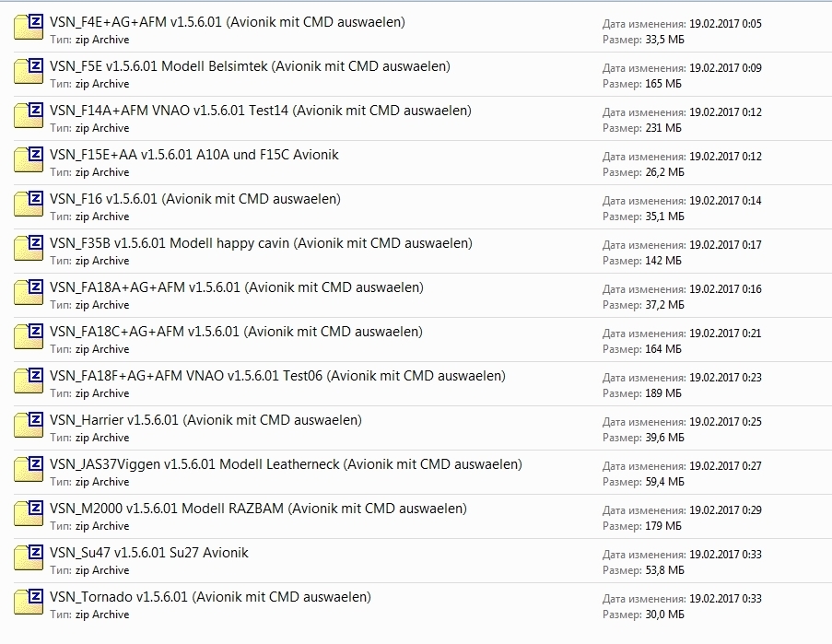832x644 pixels.
Task: Click the date 19.02.2017 0:05 of VSN_F4E
Action: click(x=725, y=24)
